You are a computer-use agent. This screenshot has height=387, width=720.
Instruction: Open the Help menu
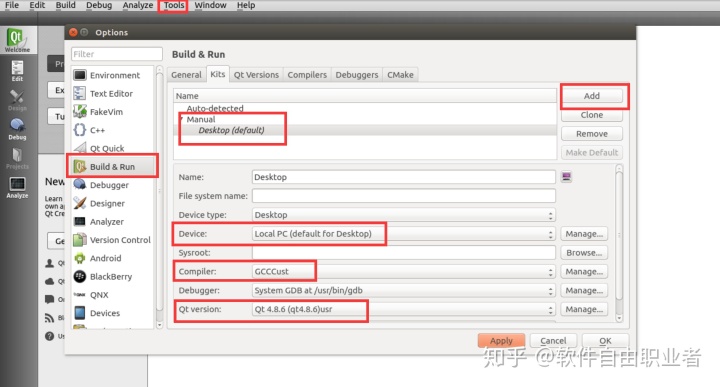click(246, 5)
